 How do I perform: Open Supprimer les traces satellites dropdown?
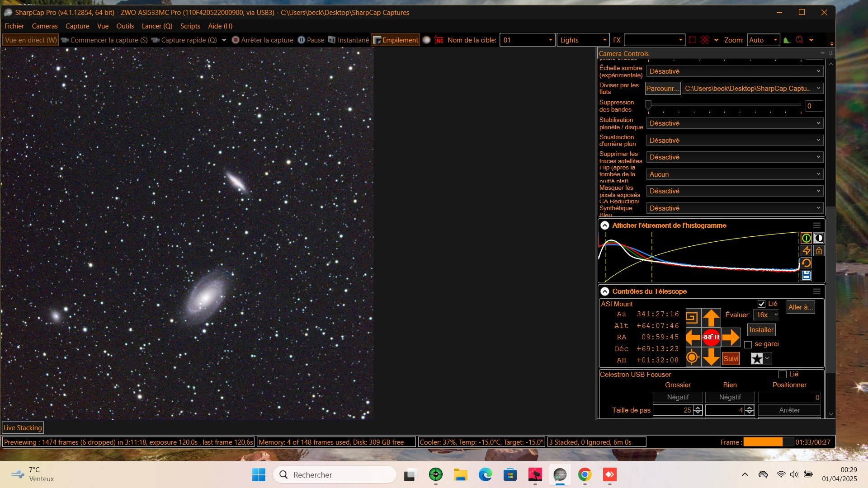[735, 157]
